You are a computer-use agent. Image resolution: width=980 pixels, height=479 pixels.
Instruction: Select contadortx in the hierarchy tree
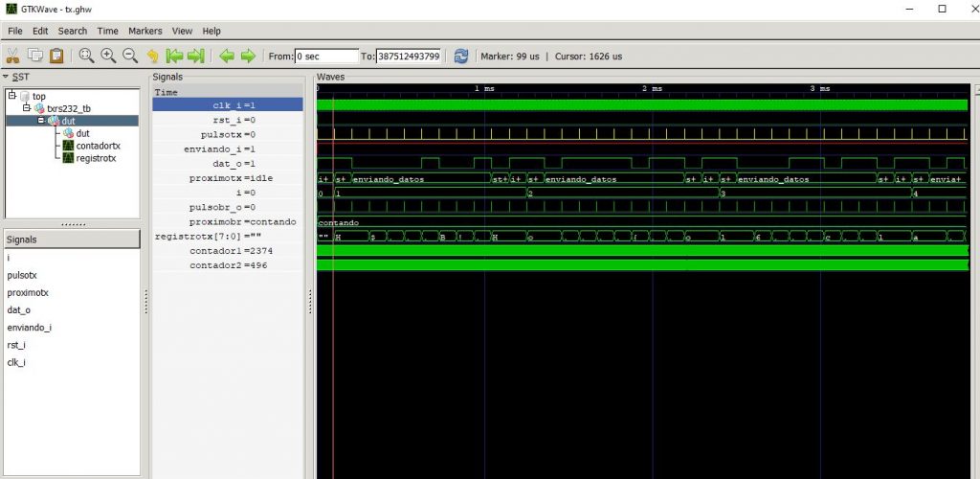(x=98, y=146)
